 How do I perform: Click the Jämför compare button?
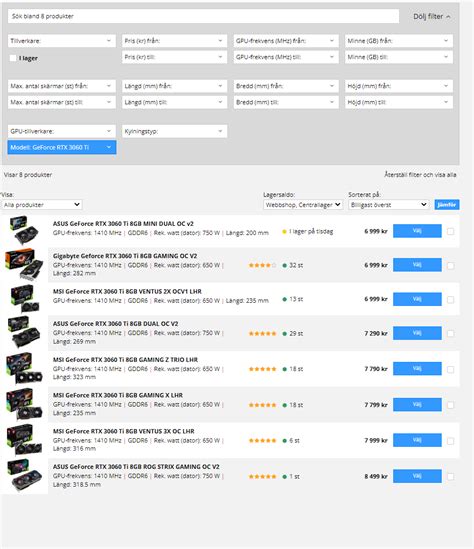pyautogui.click(x=447, y=205)
